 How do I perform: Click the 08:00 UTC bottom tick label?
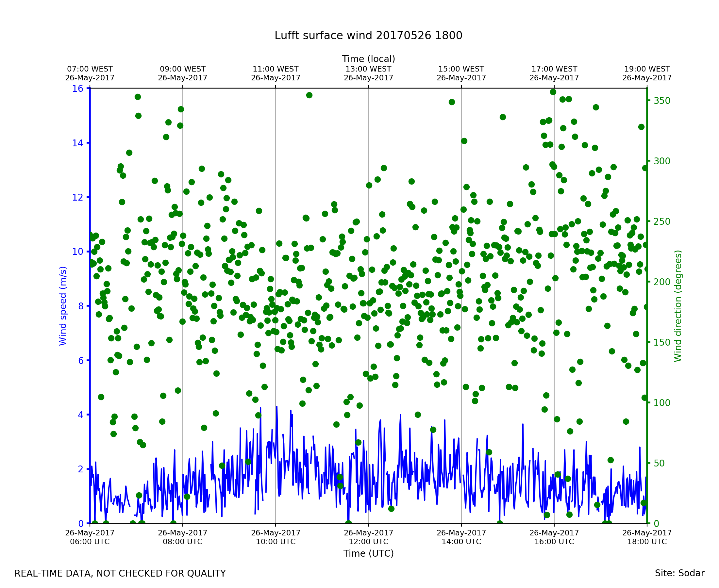point(183,537)
